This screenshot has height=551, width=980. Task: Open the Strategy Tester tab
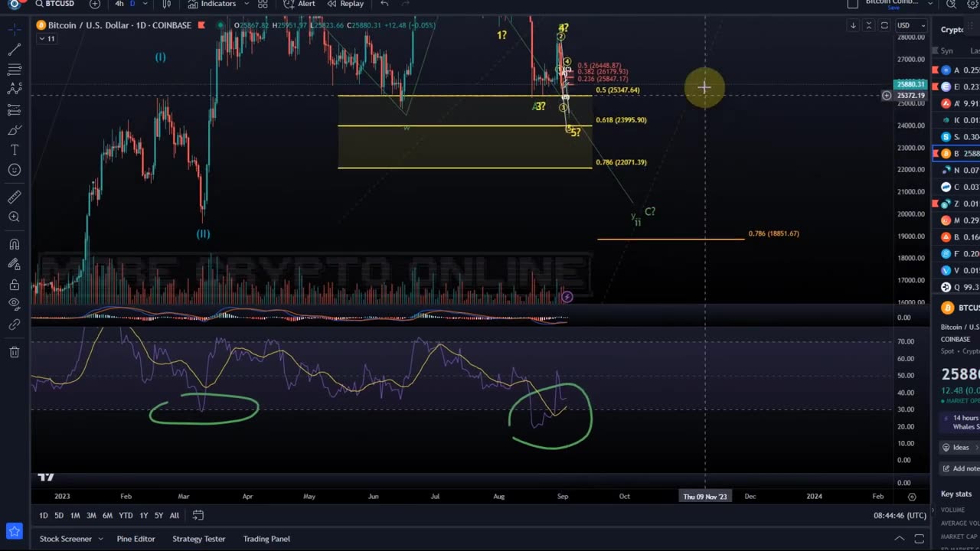[199, 539]
